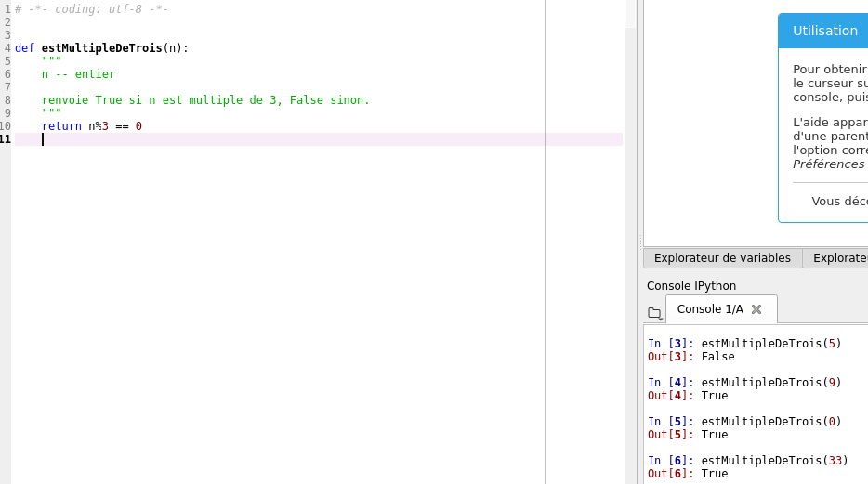Click console input estMultipleDeTrois(0)
Screen dimensions: 868x484
(770, 422)
